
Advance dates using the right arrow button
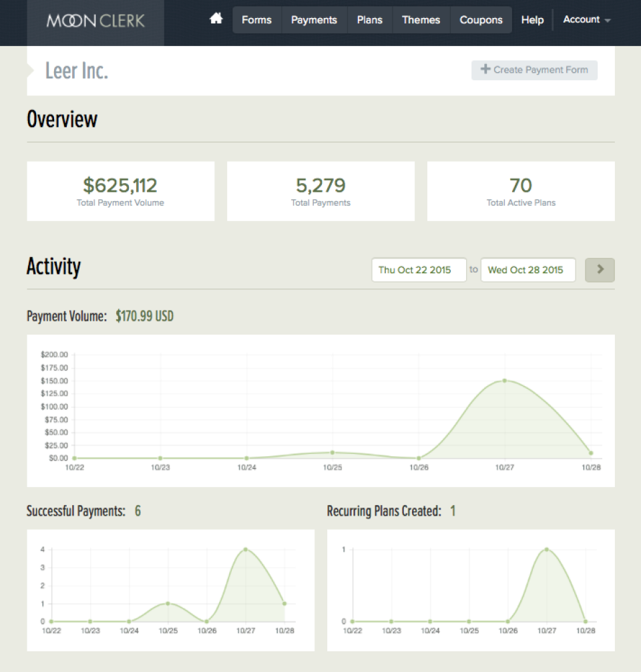599,270
